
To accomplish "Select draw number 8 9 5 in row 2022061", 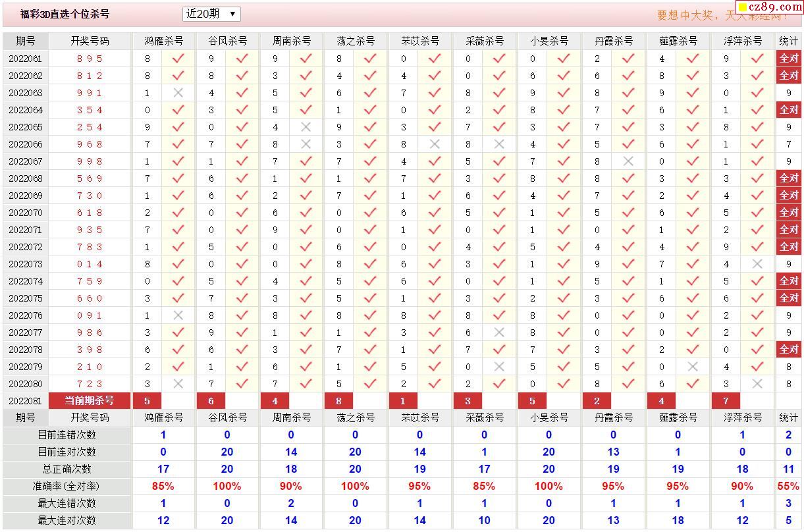I will pos(90,59).
